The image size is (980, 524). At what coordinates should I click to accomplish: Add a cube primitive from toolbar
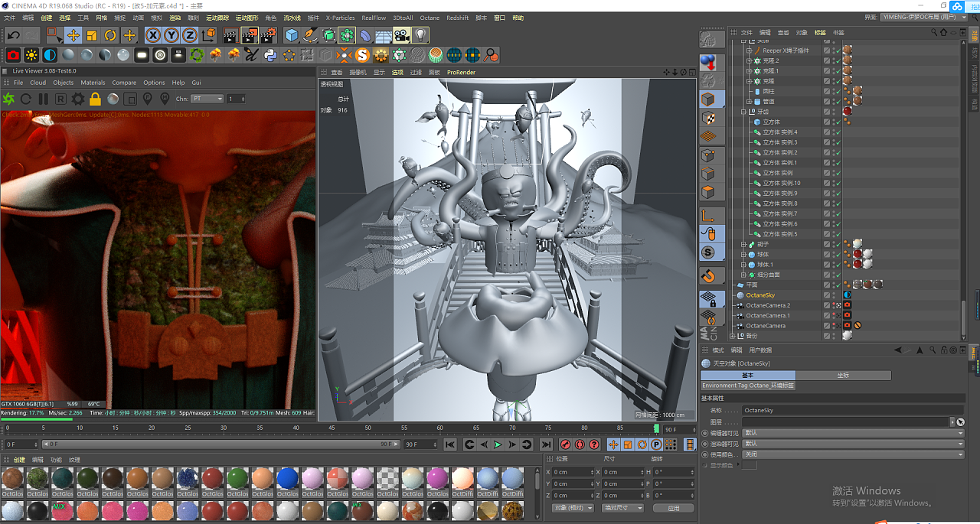point(291,35)
